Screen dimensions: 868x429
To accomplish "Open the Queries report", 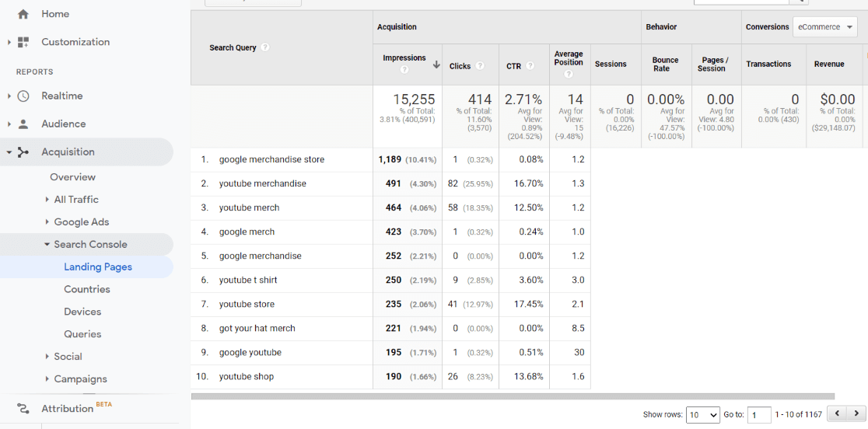I will coord(82,334).
